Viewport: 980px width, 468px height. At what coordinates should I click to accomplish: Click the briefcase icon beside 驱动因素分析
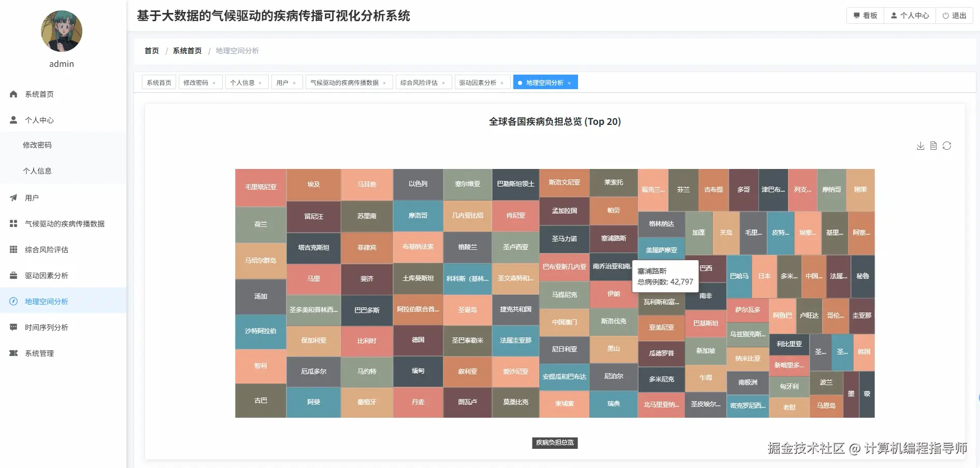[13, 276]
